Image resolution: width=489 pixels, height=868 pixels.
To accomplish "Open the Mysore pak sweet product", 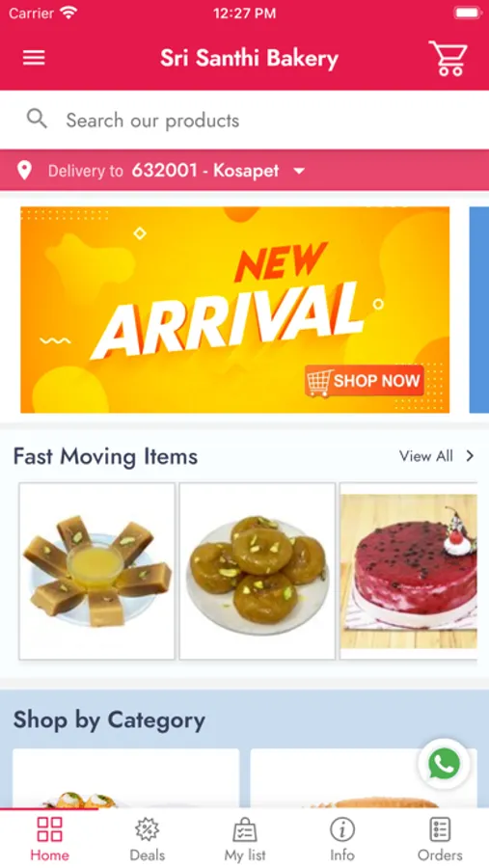I will pyautogui.click(x=96, y=571).
